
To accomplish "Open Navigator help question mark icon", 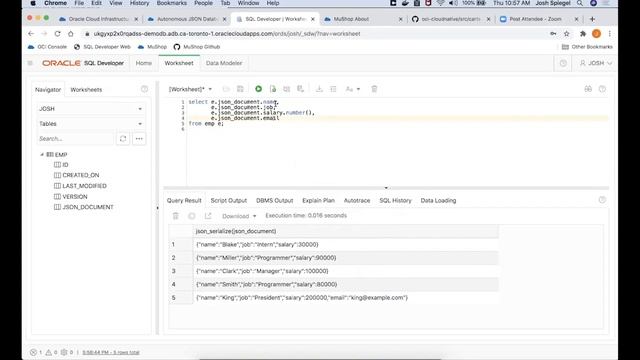I will point(144,89).
